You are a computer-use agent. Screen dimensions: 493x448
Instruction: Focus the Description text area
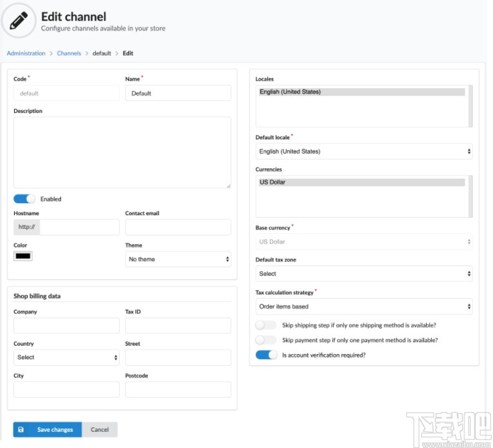(x=122, y=152)
